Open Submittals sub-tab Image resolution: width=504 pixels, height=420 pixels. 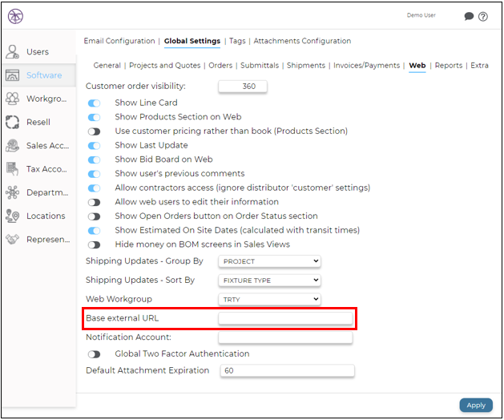pos(260,65)
